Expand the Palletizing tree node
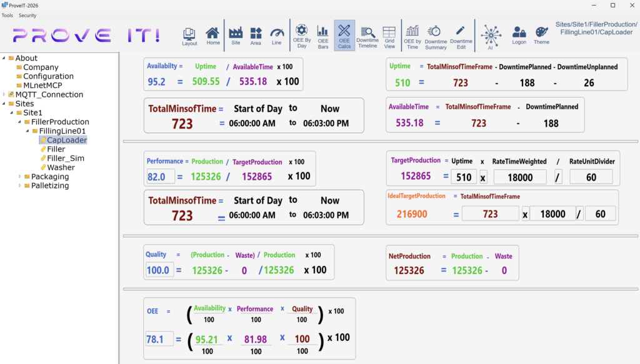640x364 pixels. (x=19, y=185)
